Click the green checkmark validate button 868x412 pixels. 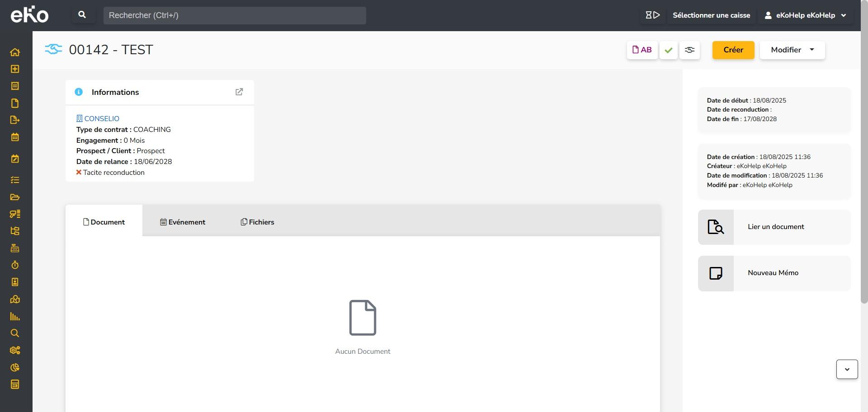click(668, 50)
